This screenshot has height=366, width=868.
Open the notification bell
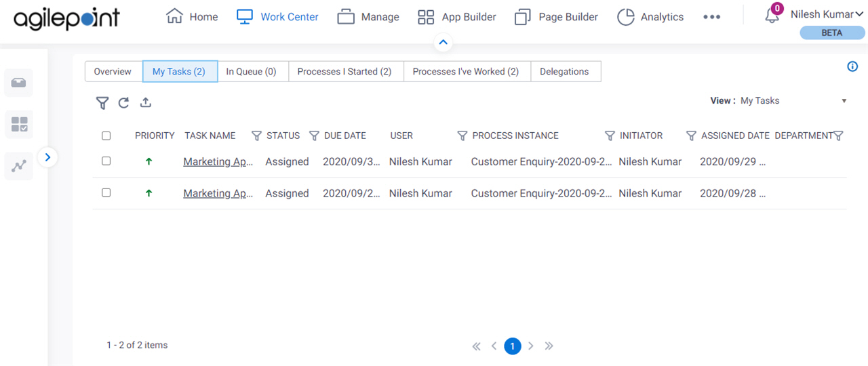[772, 16]
